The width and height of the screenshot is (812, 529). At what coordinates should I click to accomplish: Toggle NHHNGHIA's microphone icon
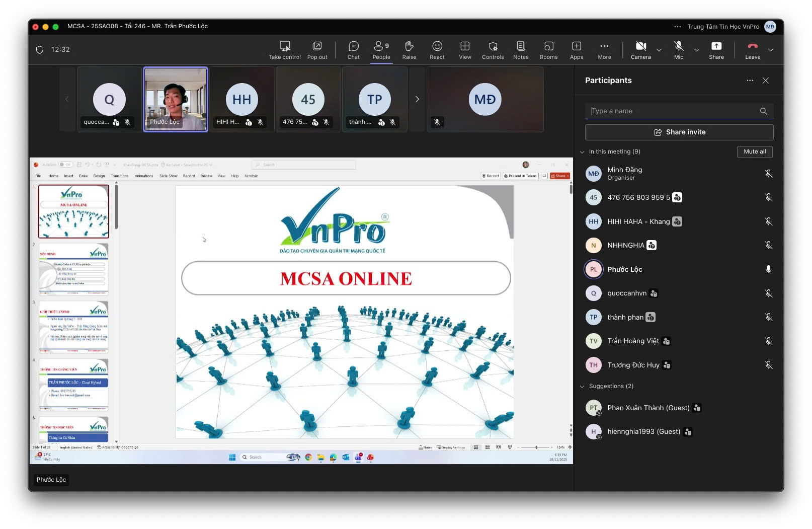[x=768, y=245]
